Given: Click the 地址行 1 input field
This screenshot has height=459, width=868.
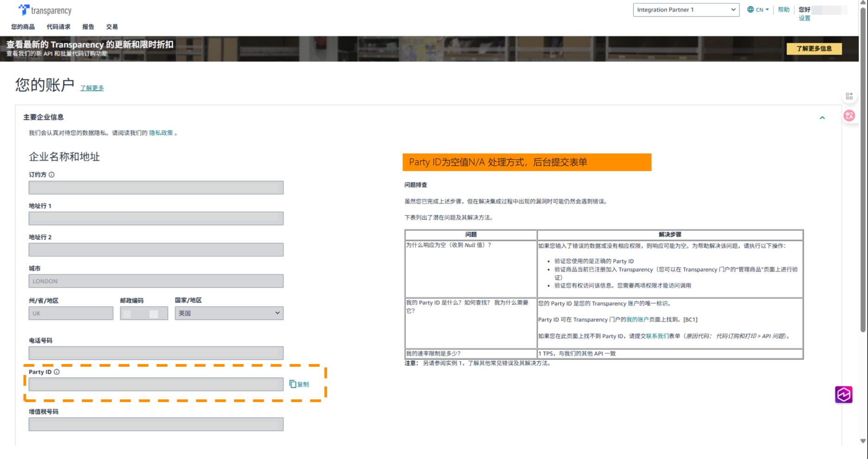Looking at the screenshot, I should (156, 219).
